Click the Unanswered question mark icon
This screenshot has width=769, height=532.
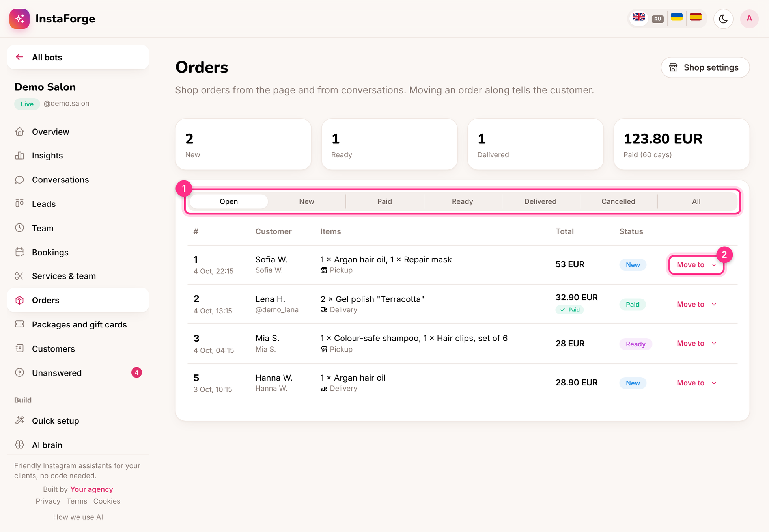pos(19,372)
